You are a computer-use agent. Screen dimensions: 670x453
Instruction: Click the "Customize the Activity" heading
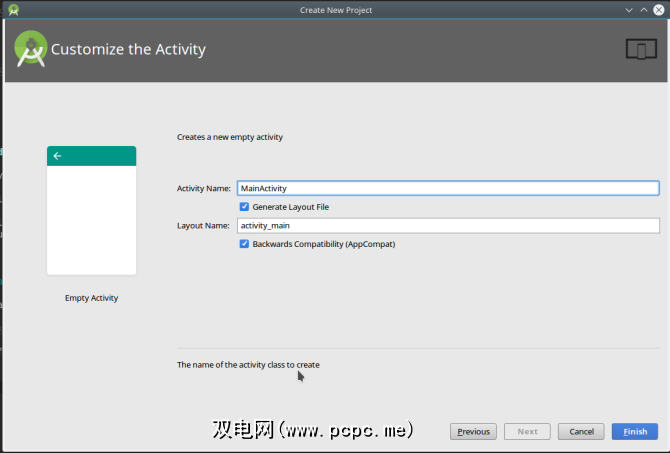(128, 49)
